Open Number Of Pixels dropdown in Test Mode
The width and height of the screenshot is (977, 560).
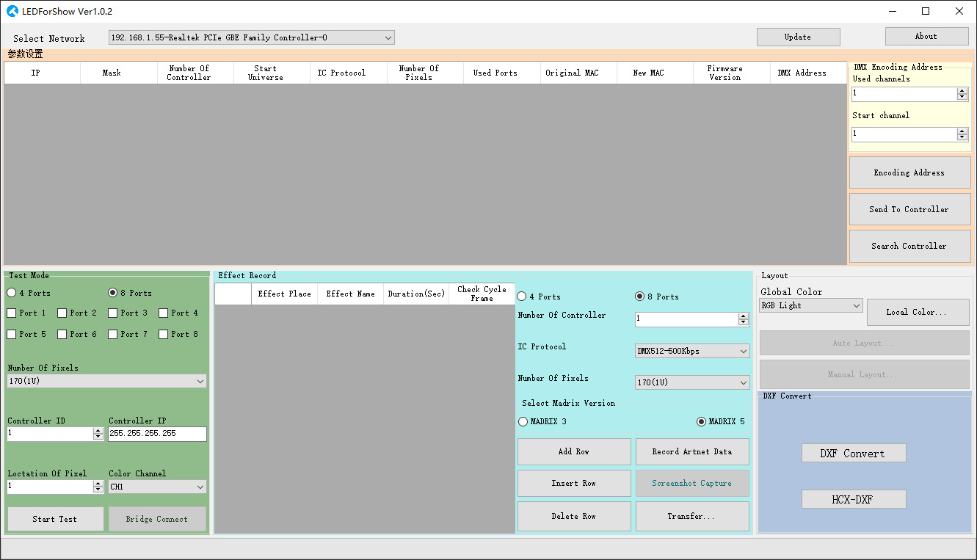point(107,382)
